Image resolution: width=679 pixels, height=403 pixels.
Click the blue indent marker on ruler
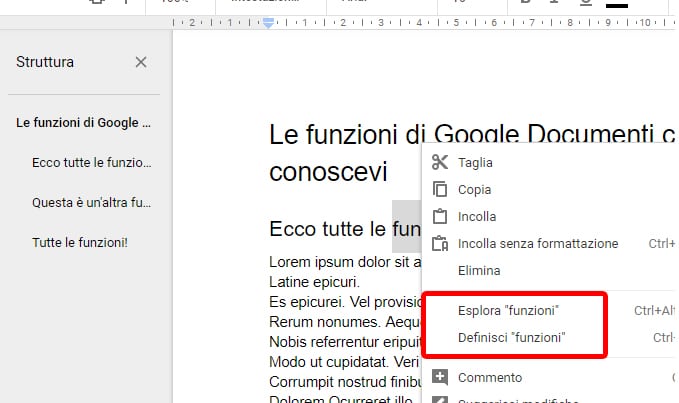point(268,22)
